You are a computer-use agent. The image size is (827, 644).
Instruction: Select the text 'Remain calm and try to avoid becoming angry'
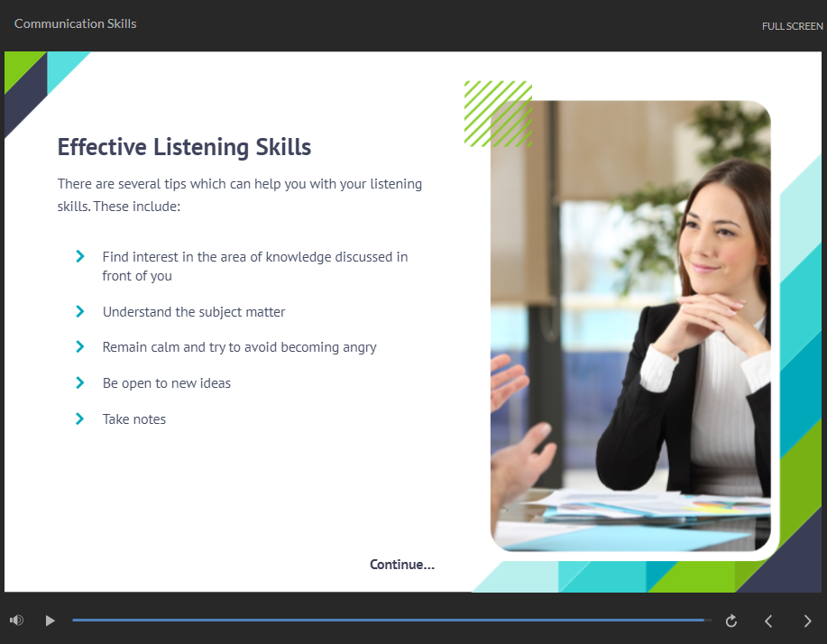(x=240, y=347)
